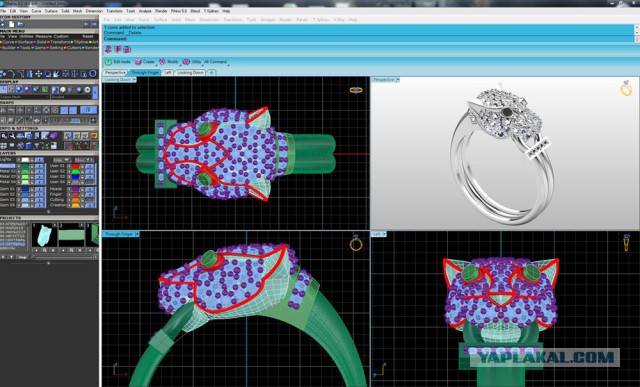Click the ring icon in the Left viewport
Image resolution: width=640 pixels, height=387 pixels.
coord(627,243)
